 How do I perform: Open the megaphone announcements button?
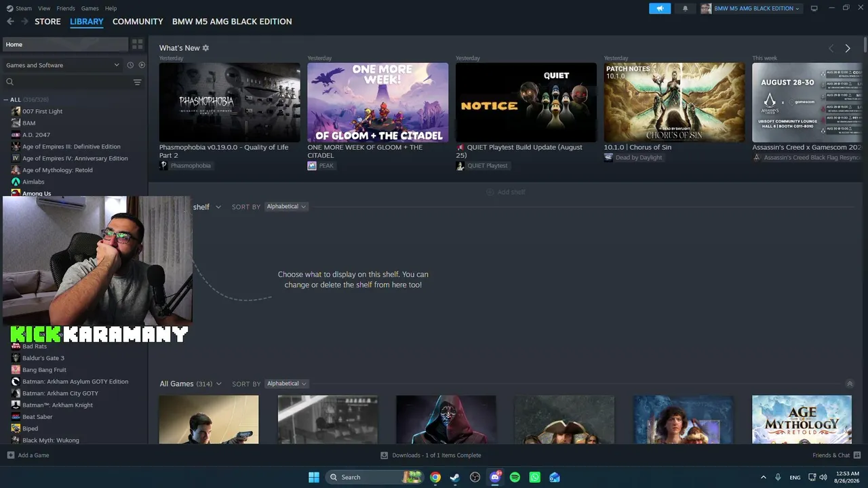660,8
